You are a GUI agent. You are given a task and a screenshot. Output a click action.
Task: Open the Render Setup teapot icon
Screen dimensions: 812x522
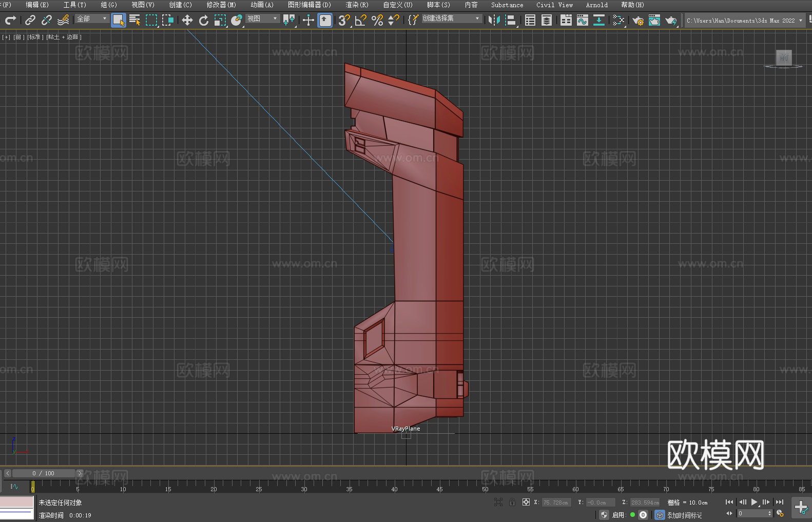(638, 20)
